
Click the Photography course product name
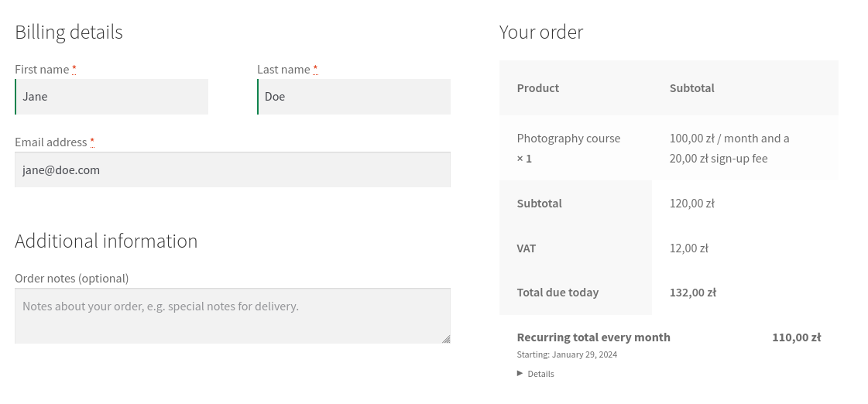pos(568,139)
